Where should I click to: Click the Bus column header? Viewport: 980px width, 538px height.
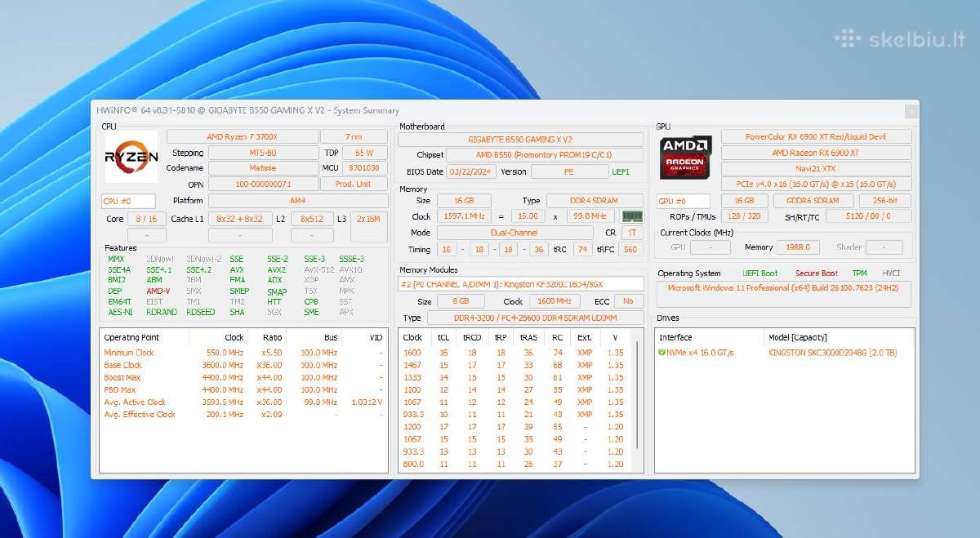pyautogui.click(x=330, y=337)
